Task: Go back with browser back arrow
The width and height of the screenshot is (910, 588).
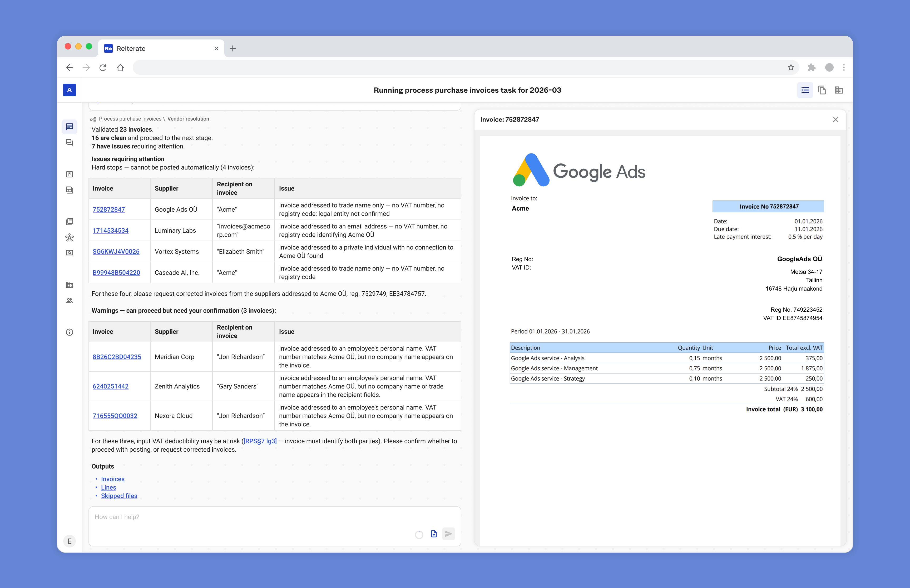Action: pyautogui.click(x=70, y=68)
